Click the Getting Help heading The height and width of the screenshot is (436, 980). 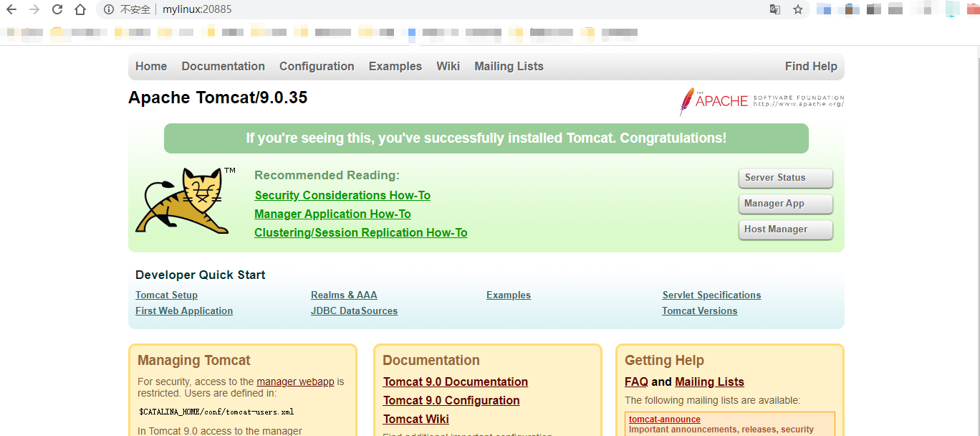coord(664,361)
